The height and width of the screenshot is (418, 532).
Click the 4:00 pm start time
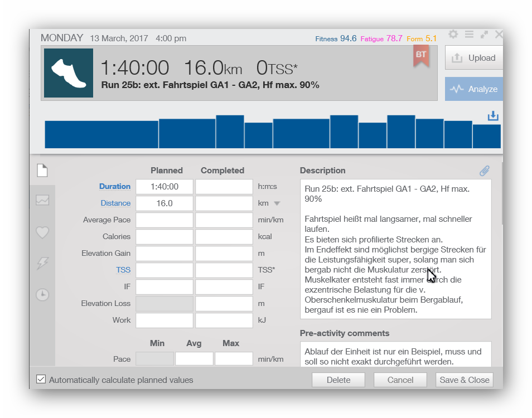171,38
